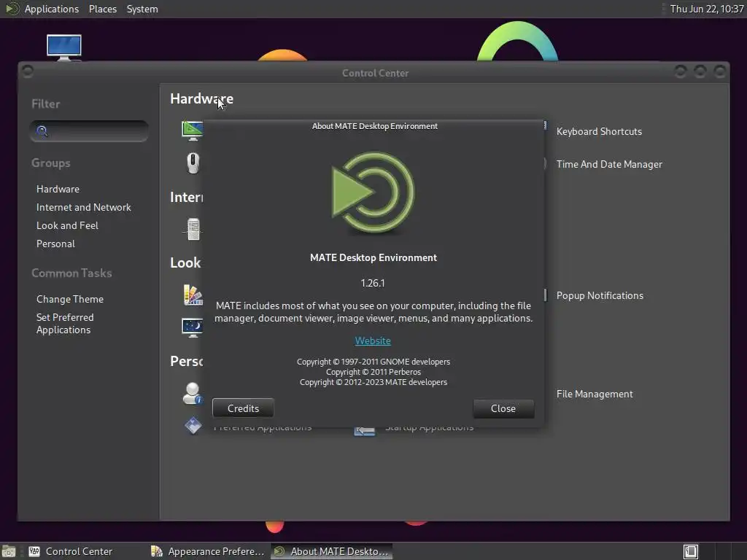This screenshot has width=747, height=560.
Task: Open the System menu
Action: click(x=142, y=9)
